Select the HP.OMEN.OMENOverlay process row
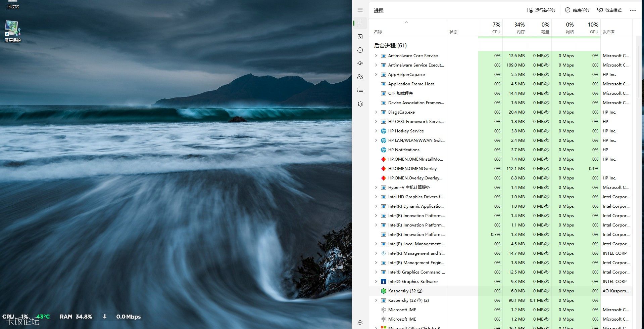Image resolution: width=644 pixels, height=329 pixels. (x=412, y=169)
